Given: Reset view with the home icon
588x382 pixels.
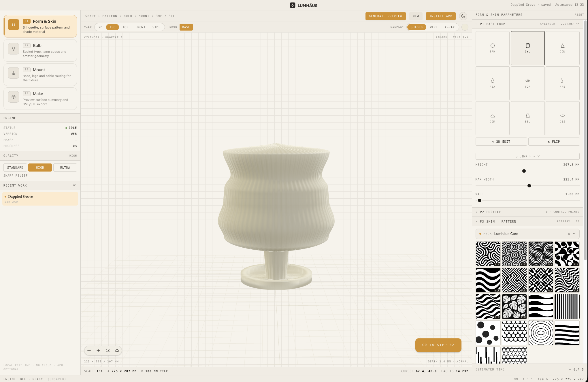Looking at the screenshot, I should pos(117,351).
